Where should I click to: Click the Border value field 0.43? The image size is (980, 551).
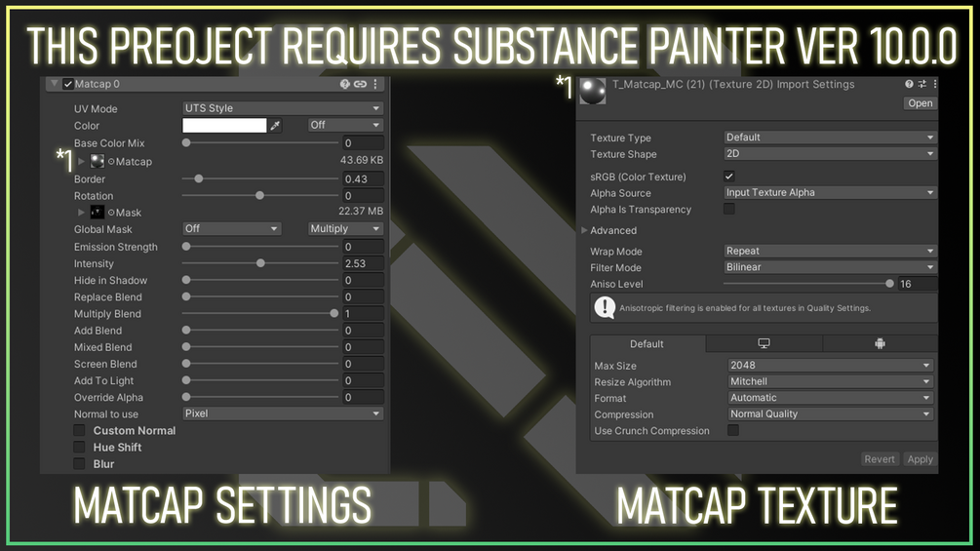pos(363,178)
